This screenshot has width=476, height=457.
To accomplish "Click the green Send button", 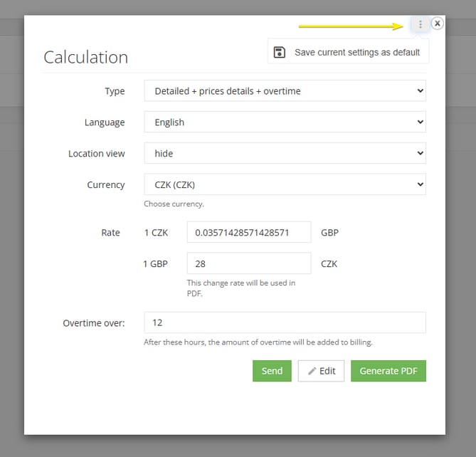I will tap(272, 371).
